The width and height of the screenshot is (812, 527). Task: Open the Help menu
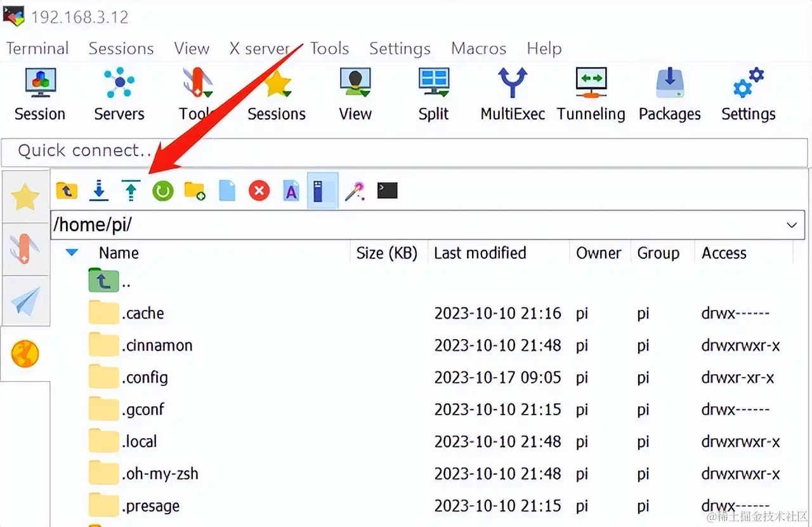tap(544, 49)
